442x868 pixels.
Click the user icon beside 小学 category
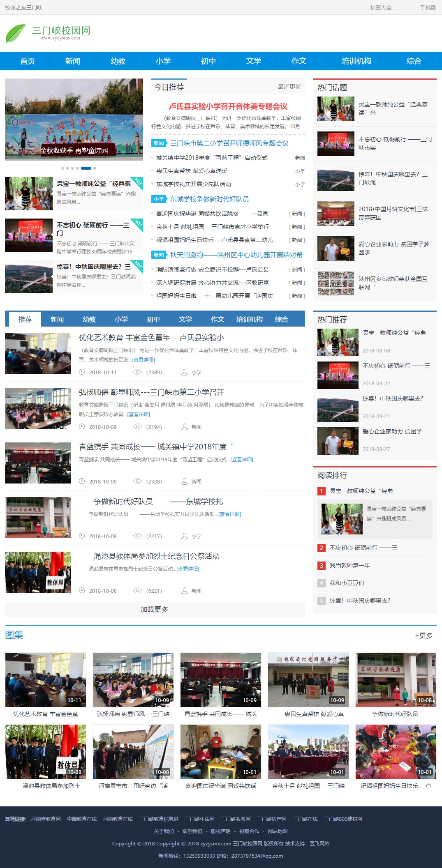(x=185, y=372)
